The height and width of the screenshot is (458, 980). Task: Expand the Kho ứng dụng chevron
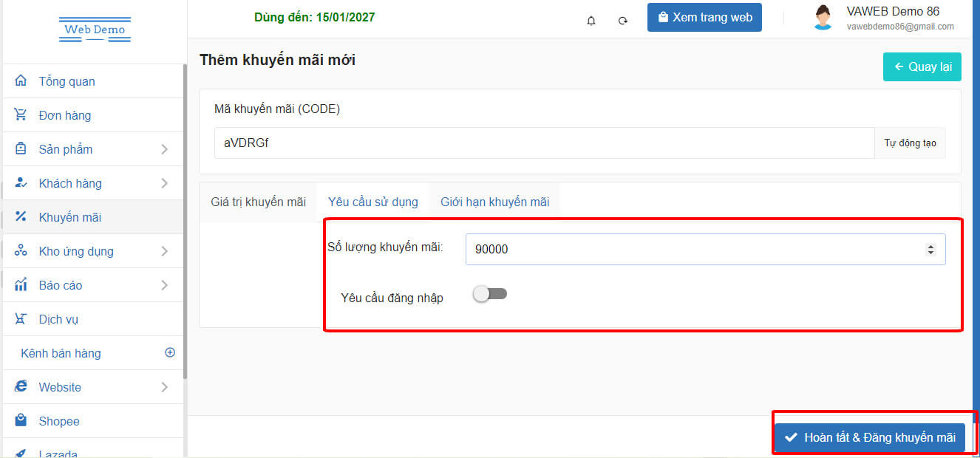(164, 251)
